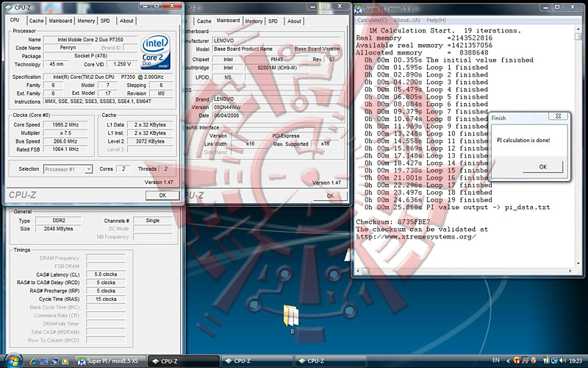Click BIOS Version value 09CN44WW
Image resolution: width=588 pixels, height=368 pixels.
click(x=228, y=107)
